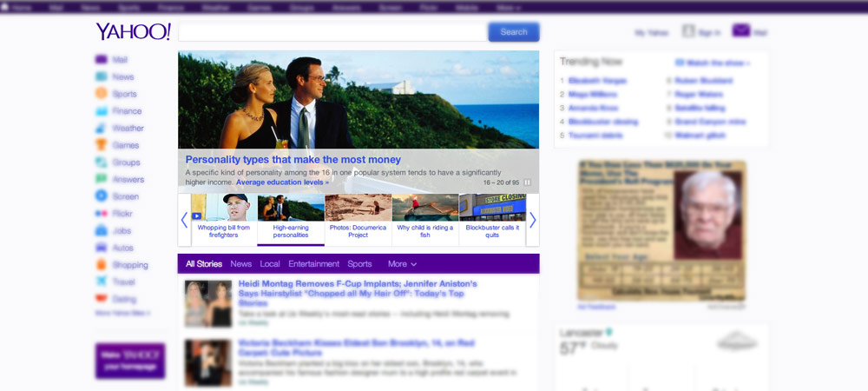Click trending topic Roger Waters
Image resolution: width=868 pixels, height=391 pixels.
click(x=699, y=94)
